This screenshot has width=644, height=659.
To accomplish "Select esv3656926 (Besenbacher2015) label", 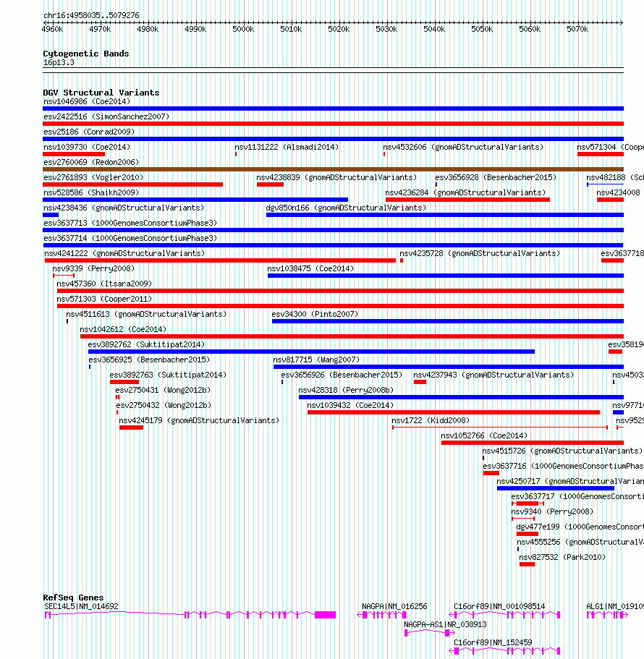I will tap(342, 375).
